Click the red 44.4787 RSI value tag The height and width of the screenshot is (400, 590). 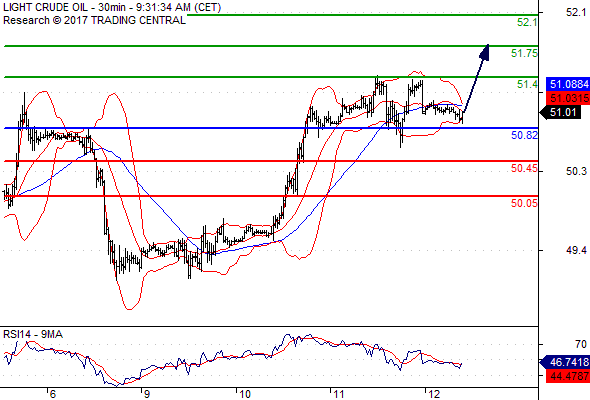(x=567, y=376)
